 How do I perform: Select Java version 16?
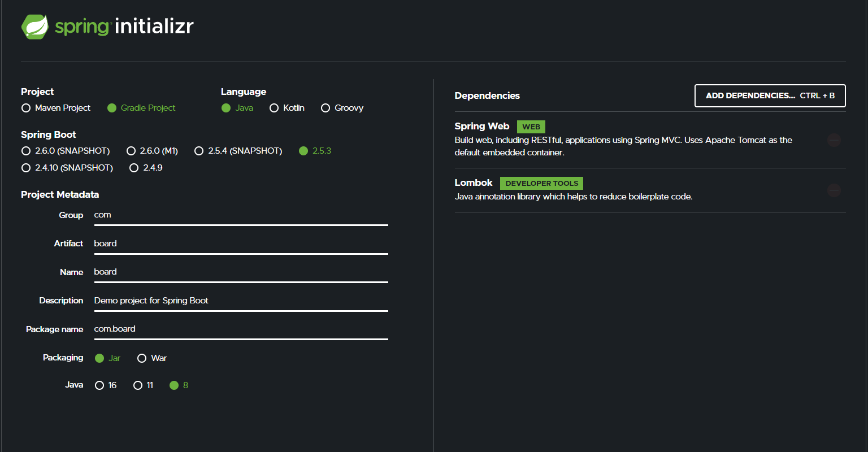click(x=106, y=385)
